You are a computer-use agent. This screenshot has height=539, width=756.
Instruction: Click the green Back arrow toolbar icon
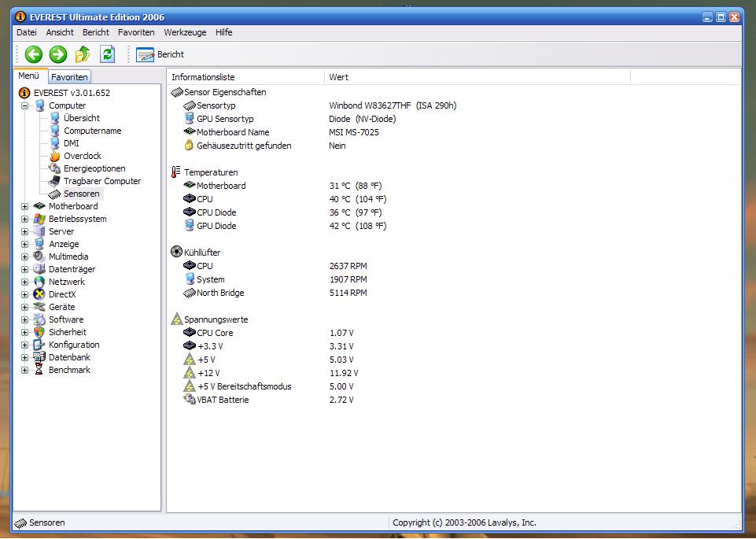(34, 54)
